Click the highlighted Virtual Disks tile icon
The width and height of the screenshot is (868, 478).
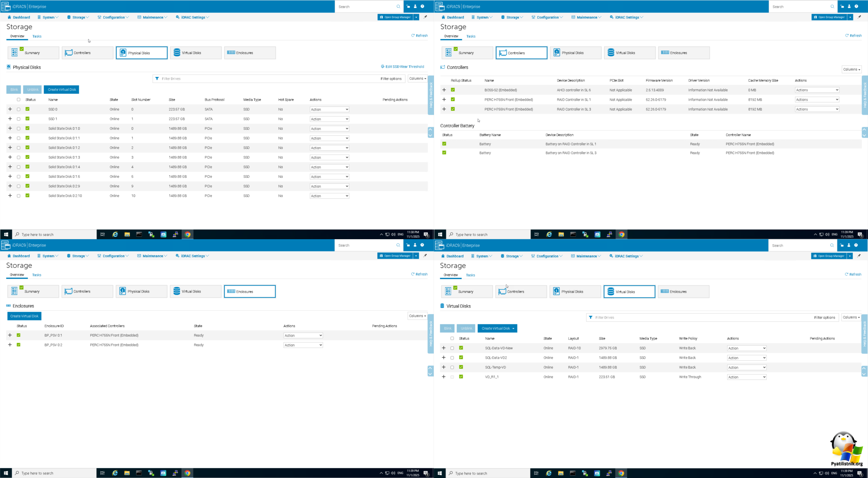[x=610, y=291]
